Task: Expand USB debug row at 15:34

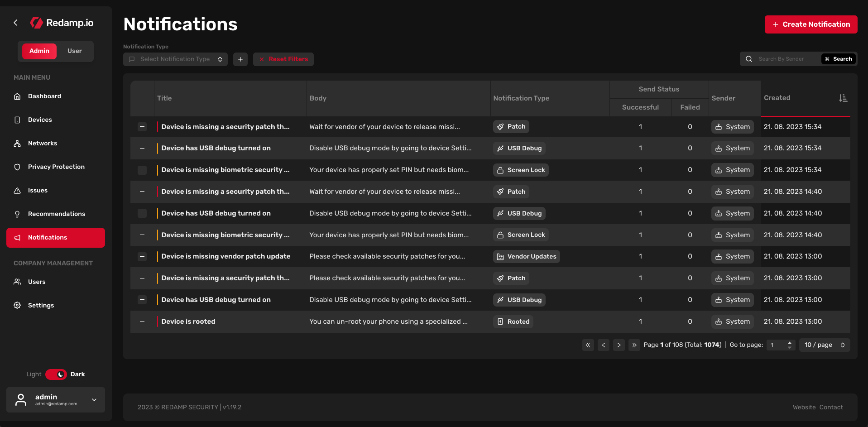Action: [142, 149]
